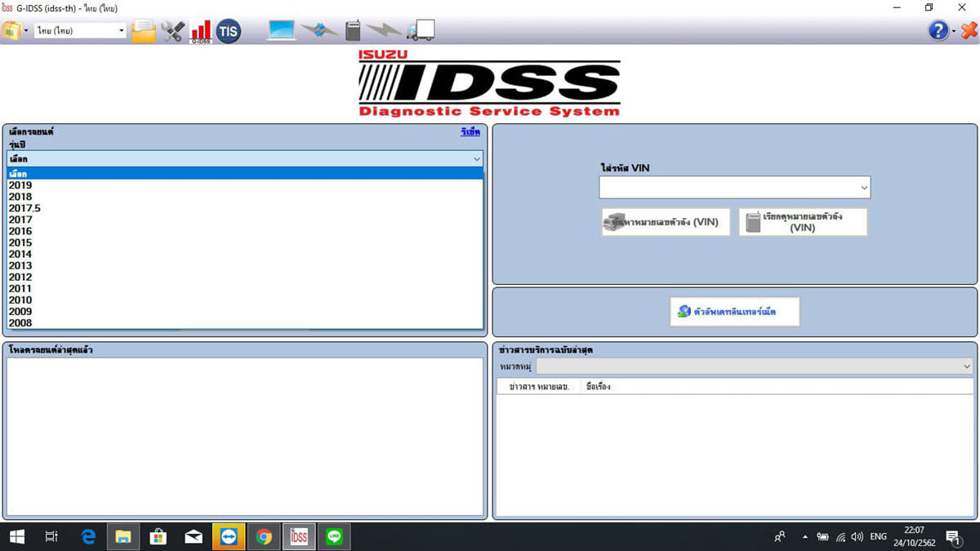
Task: Expand the arrow beside the package icon
Action: click(x=26, y=31)
